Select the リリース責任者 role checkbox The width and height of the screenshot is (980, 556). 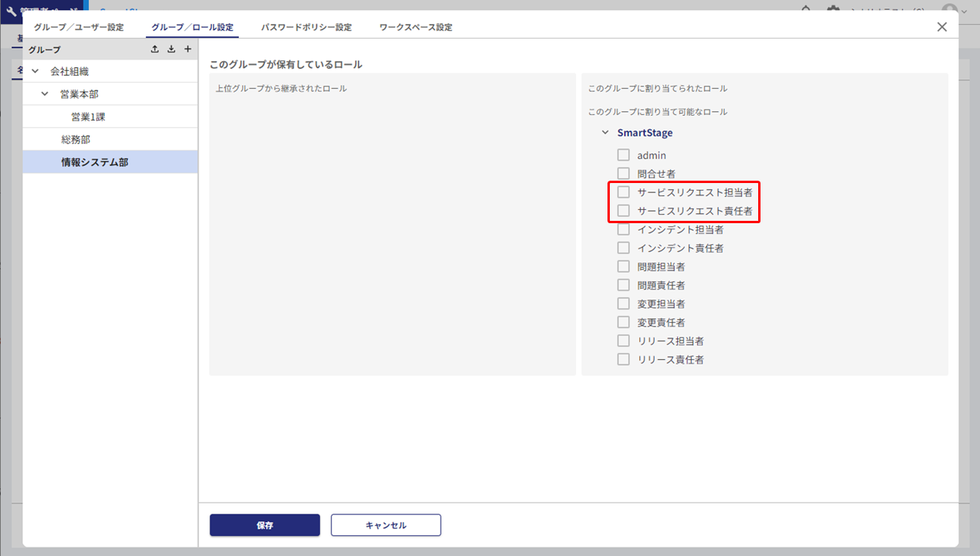coord(624,359)
